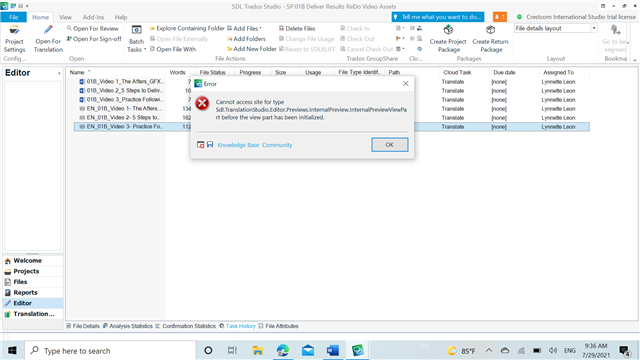640x360 pixels.
Task: Open the Community link
Action: pyautogui.click(x=277, y=145)
